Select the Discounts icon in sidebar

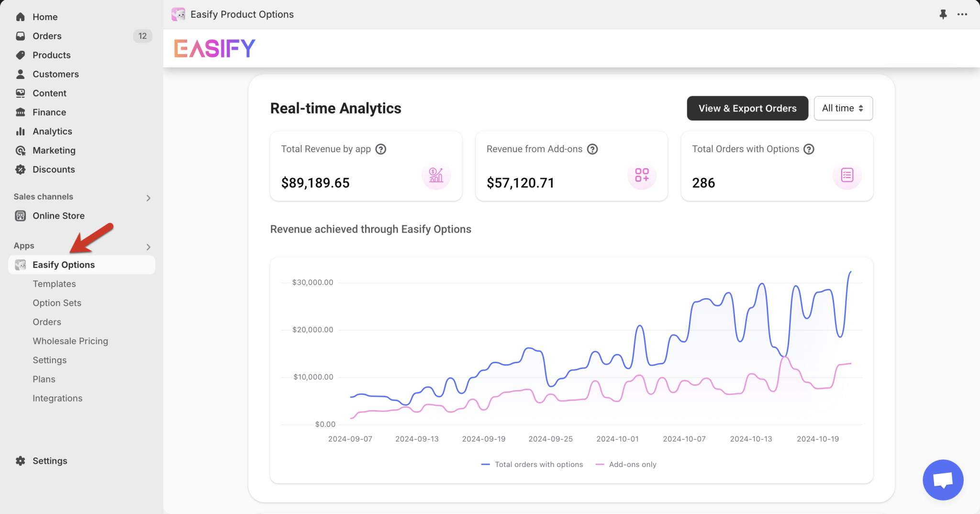(x=20, y=169)
